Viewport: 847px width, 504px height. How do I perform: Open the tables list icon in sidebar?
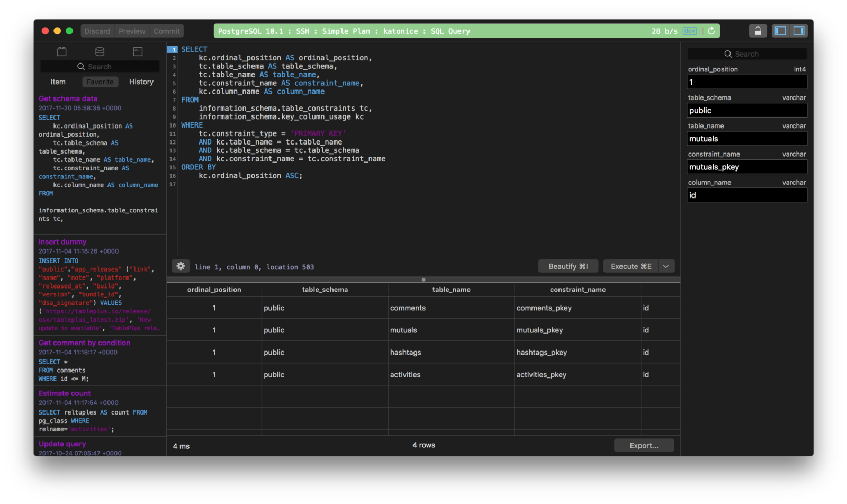[x=62, y=51]
